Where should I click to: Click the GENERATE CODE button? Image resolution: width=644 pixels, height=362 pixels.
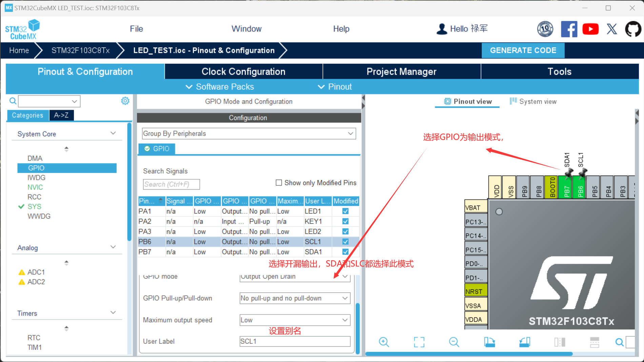point(523,50)
